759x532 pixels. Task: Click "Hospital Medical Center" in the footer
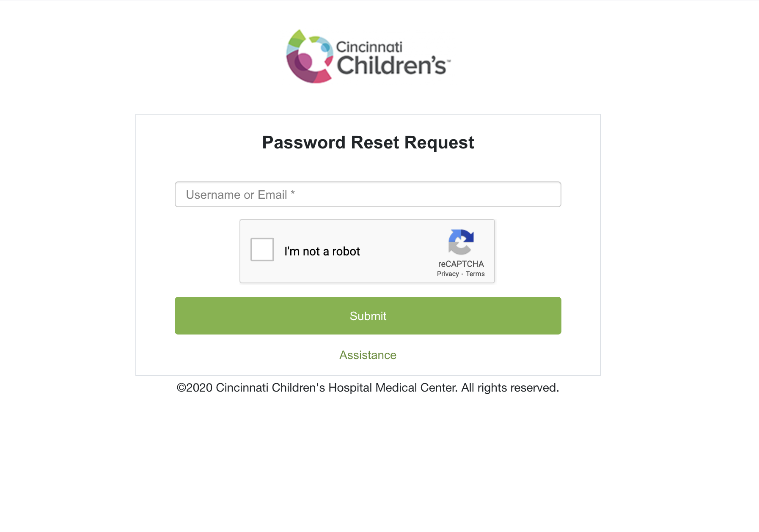pos(393,388)
